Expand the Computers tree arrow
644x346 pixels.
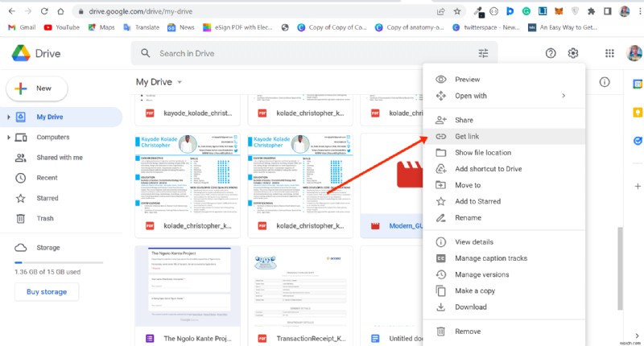[x=8, y=137]
